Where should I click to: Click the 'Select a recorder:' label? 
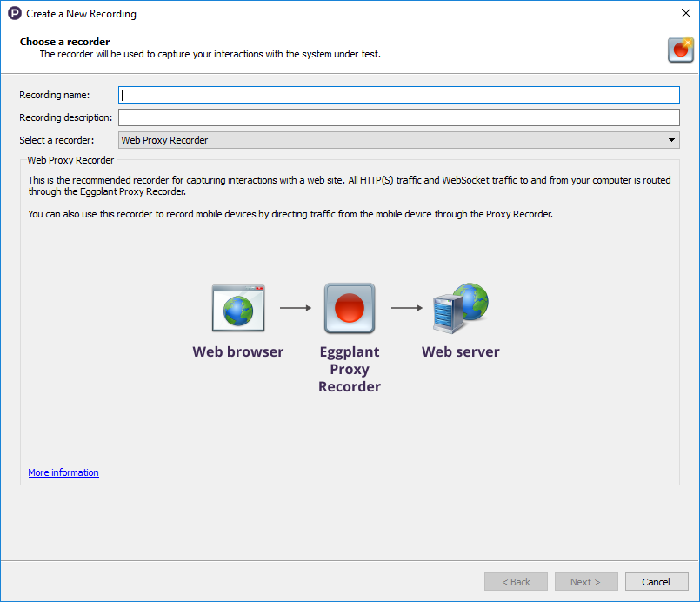[57, 140]
